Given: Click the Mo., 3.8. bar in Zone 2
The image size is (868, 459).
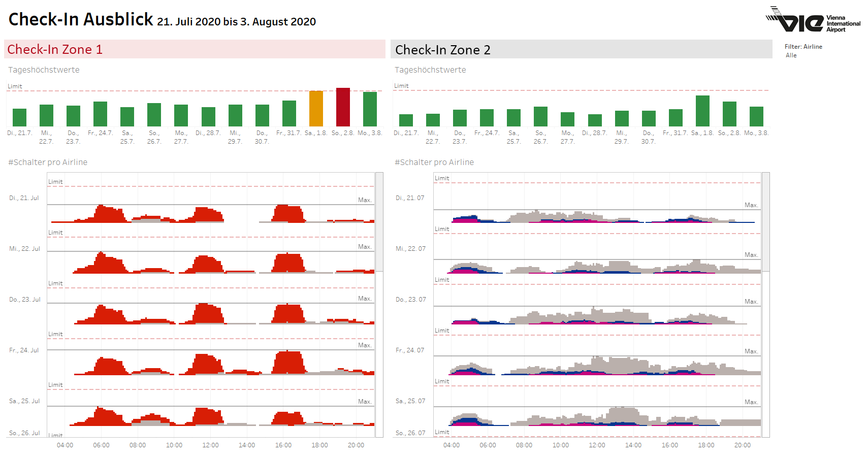Looking at the screenshot, I should point(756,117).
